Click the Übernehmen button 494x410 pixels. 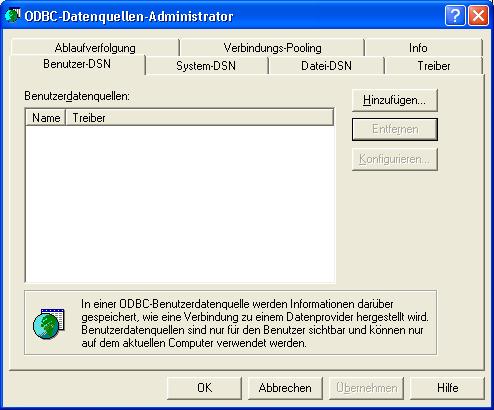[366, 388]
